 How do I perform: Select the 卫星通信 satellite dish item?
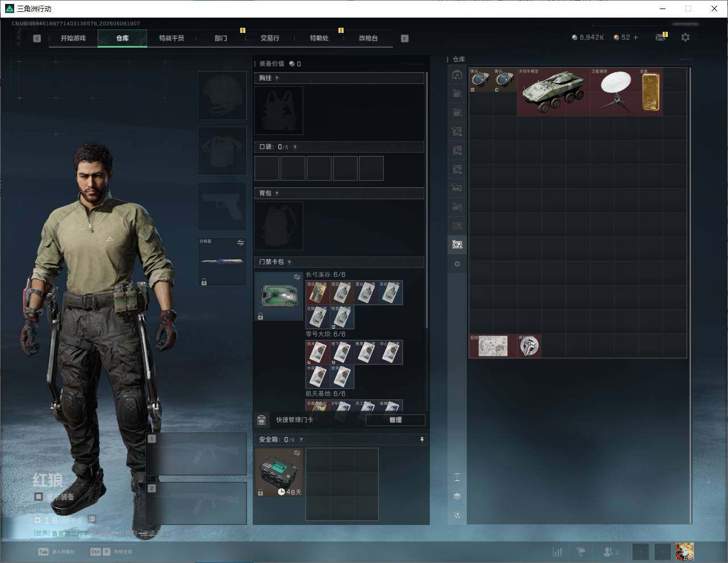(x=614, y=92)
